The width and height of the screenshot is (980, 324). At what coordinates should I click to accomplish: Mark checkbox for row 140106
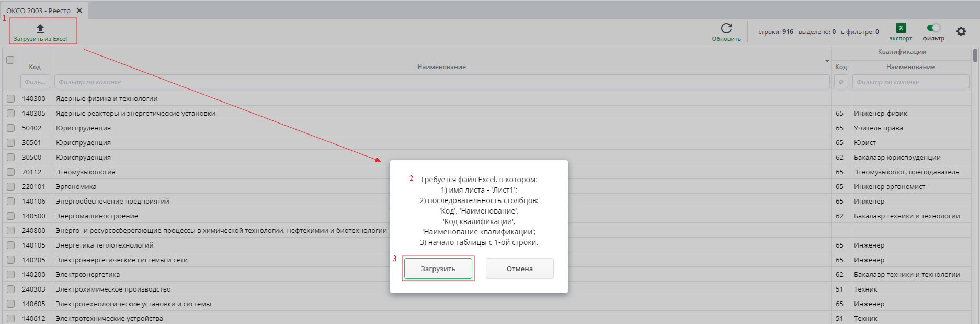pos(10,201)
